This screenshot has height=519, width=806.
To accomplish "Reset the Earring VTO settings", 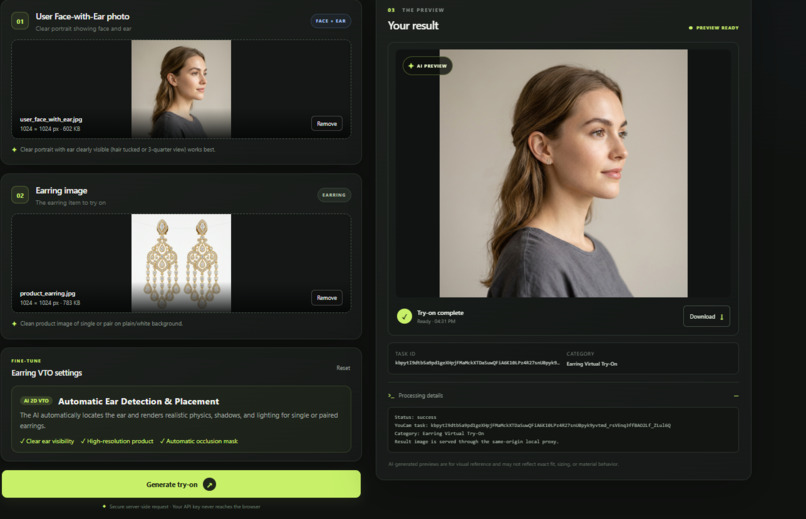I will pyautogui.click(x=343, y=368).
